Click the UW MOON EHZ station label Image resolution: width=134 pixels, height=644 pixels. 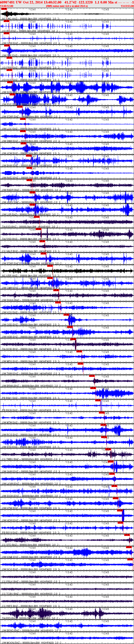pyautogui.click(x=11, y=643)
